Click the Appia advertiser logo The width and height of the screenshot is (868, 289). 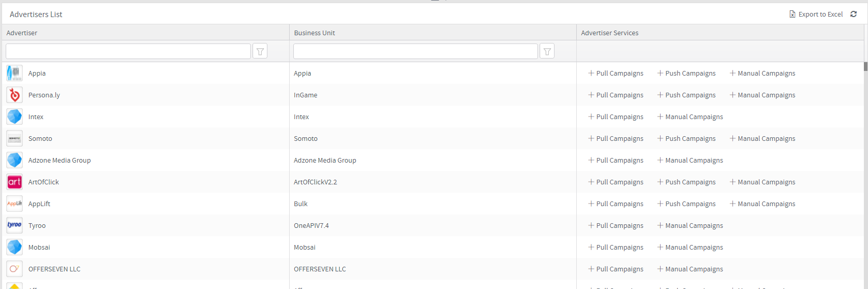point(14,73)
